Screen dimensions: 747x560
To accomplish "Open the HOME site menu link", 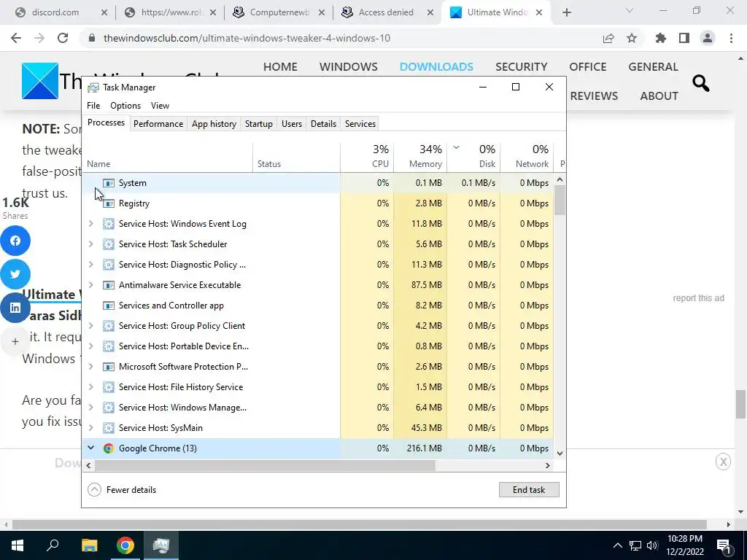I will 280,66.
